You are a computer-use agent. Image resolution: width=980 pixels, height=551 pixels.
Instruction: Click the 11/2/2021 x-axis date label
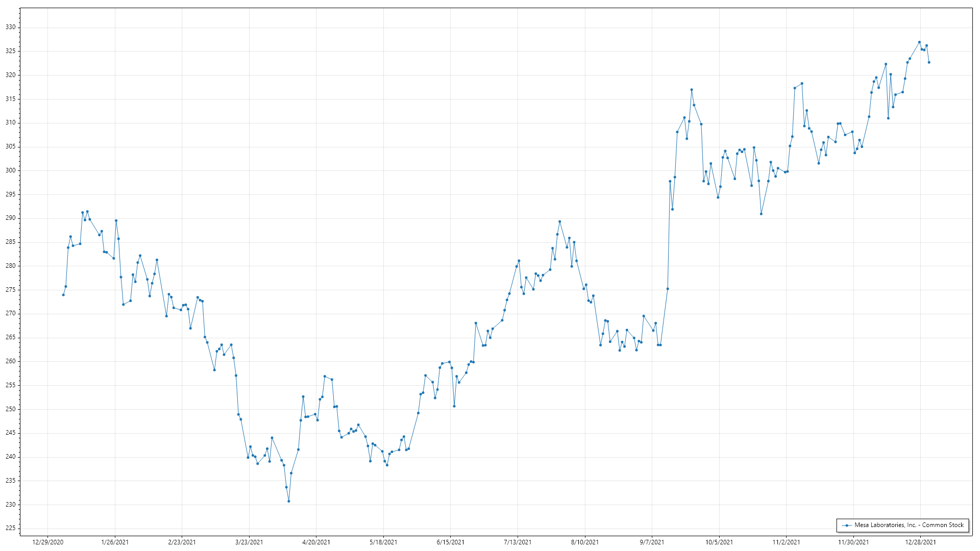pyautogui.click(x=786, y=542)
